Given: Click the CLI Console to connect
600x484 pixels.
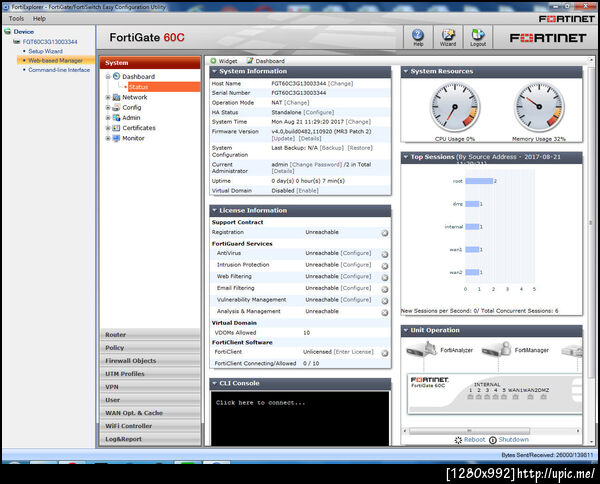Looking at the screenshot, I should pos(300,418).
